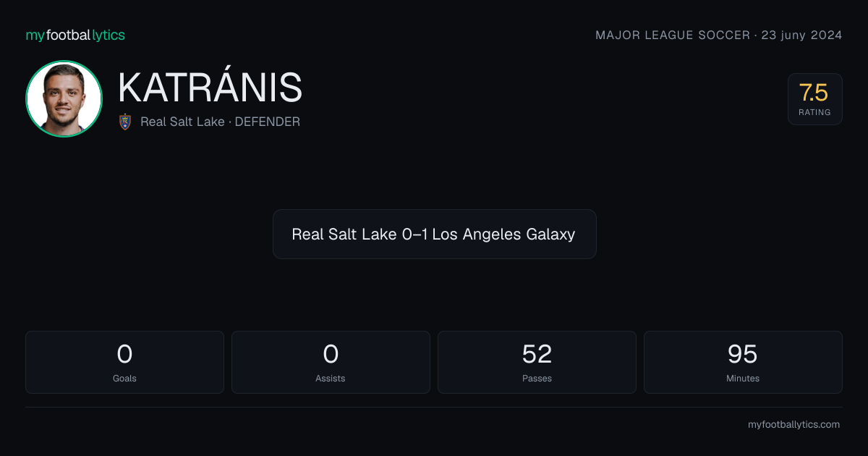This screenshot has height=456, width=868.
Task: Open the Katránis player photo
Action: pos(64,99)
